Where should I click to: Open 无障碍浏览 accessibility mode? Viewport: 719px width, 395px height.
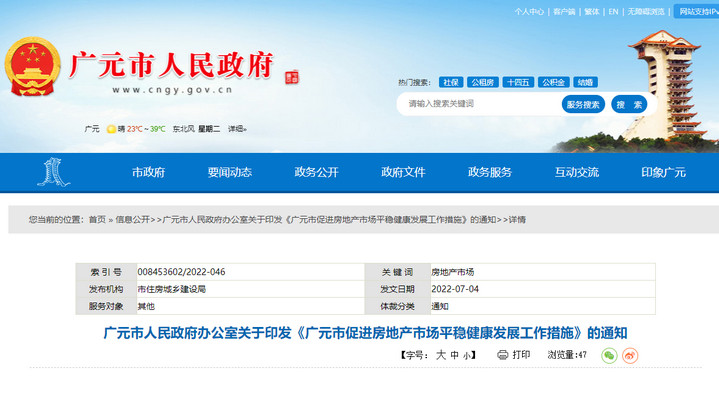pyautogui.click(x=646, y=12)
